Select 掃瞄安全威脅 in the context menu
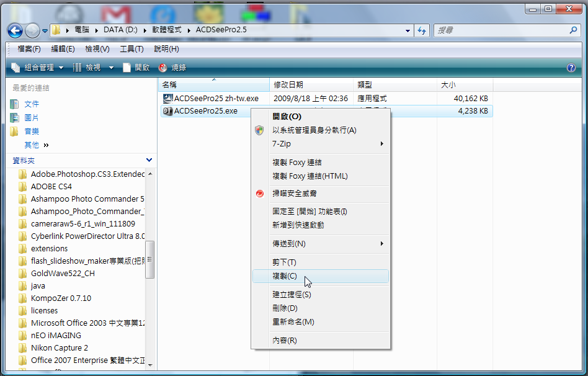 click(x=321, y=194)
